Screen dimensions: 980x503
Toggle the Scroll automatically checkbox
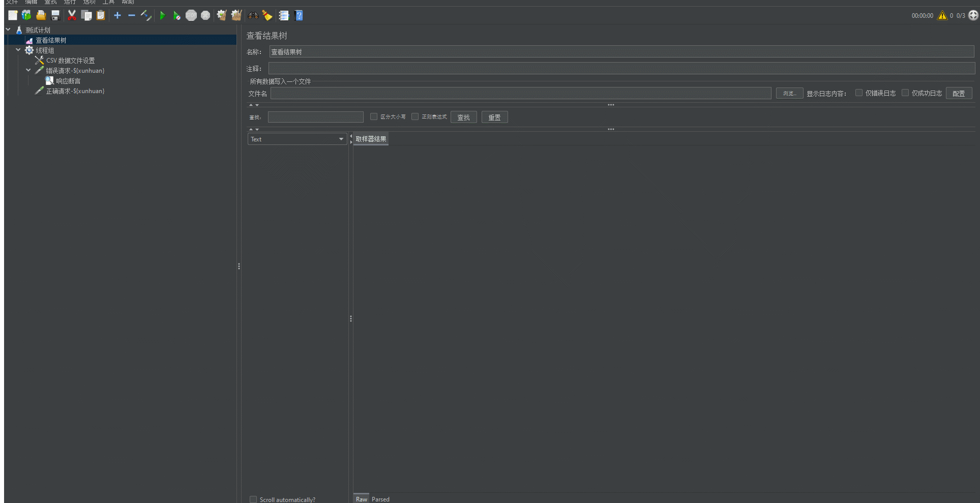253,499
